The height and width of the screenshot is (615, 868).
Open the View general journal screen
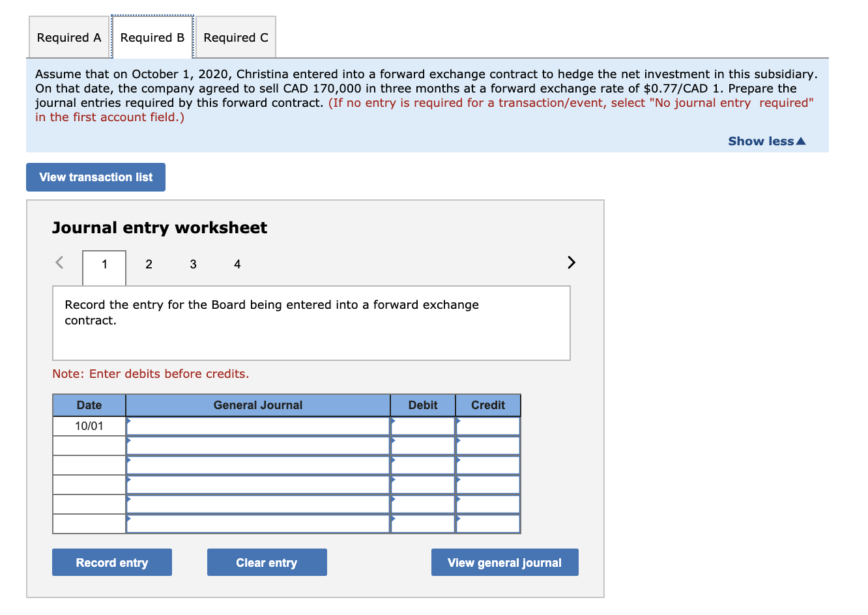click(504, 562)
